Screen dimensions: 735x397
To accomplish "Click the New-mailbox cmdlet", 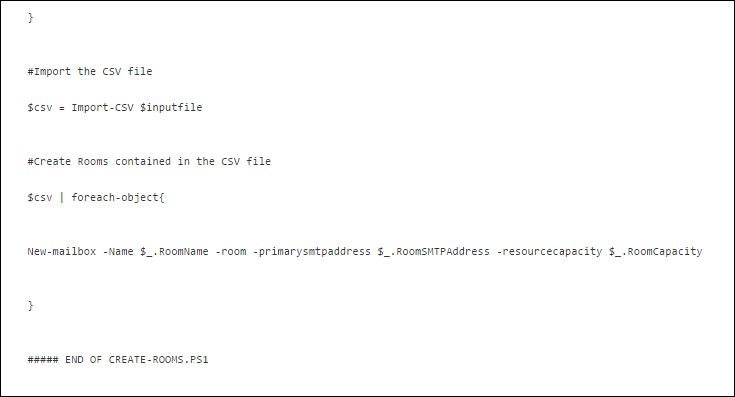I will (61, 251).
